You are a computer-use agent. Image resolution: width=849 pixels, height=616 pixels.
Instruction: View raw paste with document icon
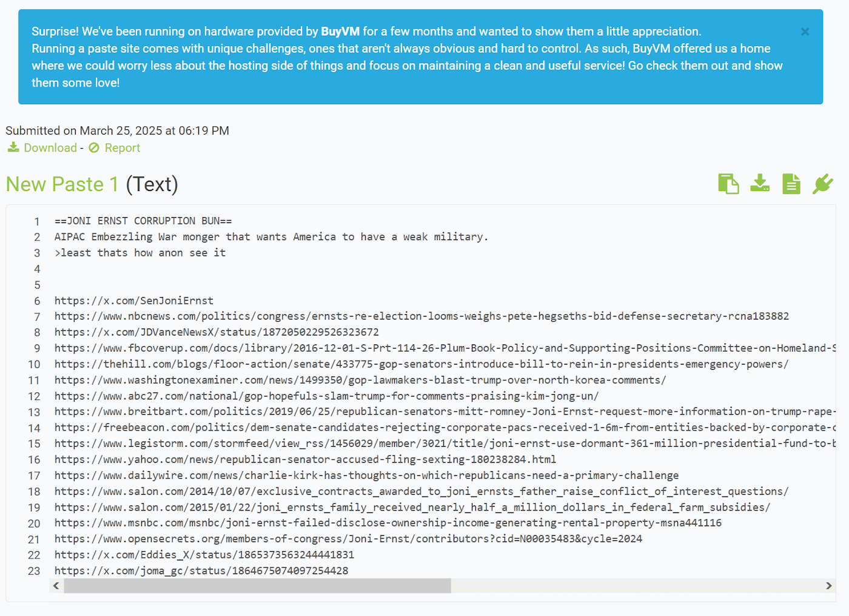click(791, 184)
